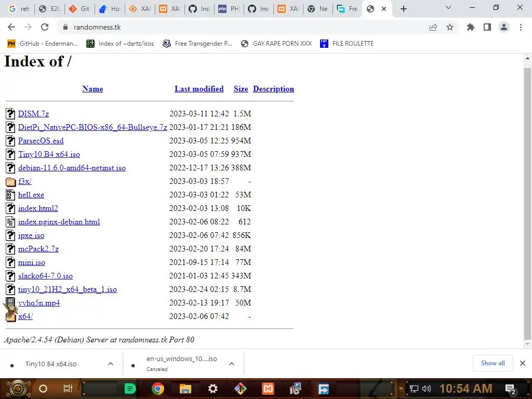Switch to the "Ne" tab

click(318, 9)
